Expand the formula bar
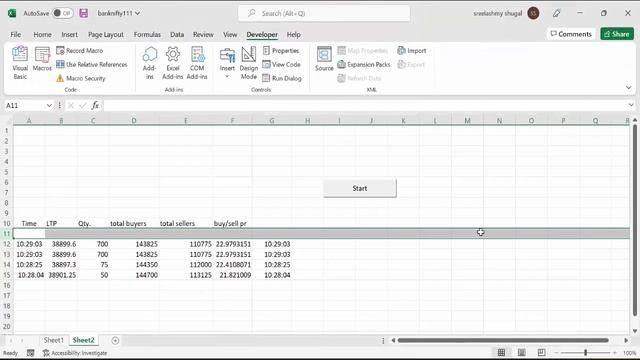The width and height of the screenshot is (640, 360). click(631, 105)
